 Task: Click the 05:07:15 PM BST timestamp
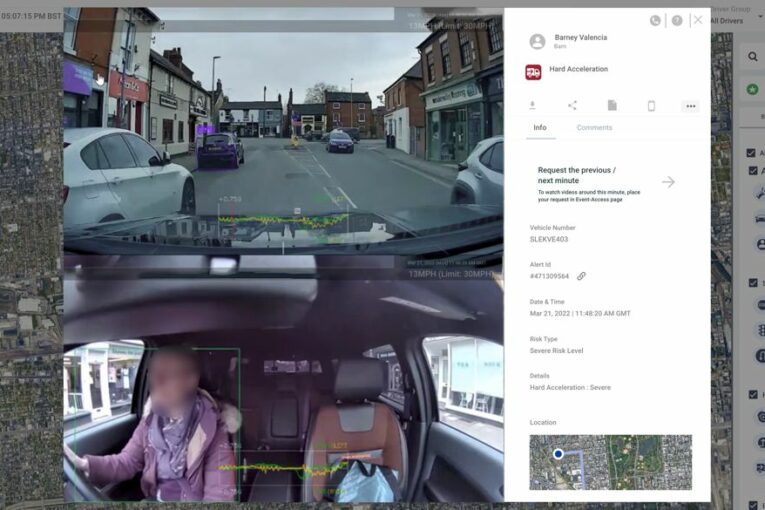pyautogui.click(x=31, y=16)
